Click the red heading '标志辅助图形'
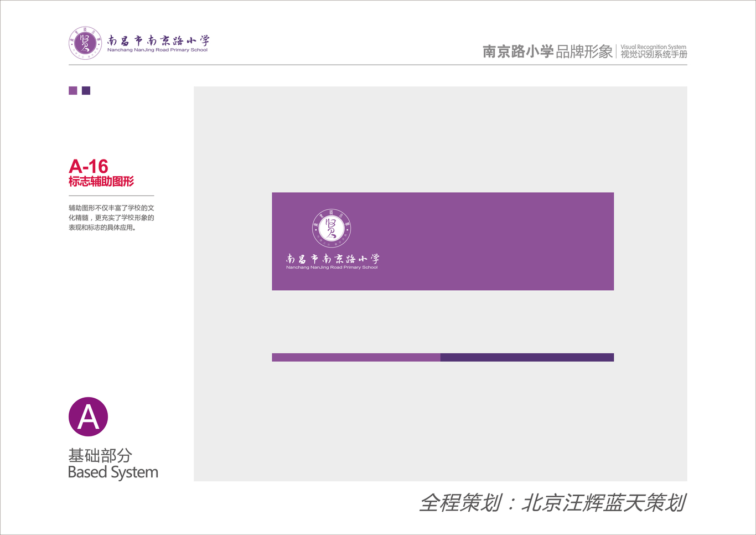 point(101,182)
